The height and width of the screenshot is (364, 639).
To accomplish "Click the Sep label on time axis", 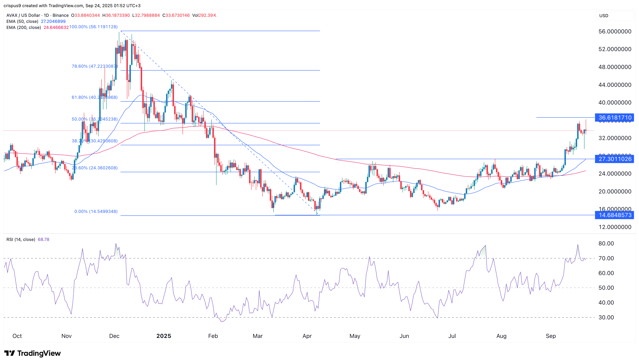I will click(x=551, y=336).
